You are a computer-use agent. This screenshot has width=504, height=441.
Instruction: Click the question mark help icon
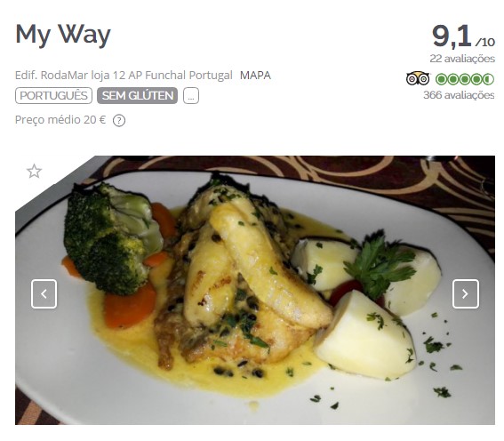click(x=119, y=121)
